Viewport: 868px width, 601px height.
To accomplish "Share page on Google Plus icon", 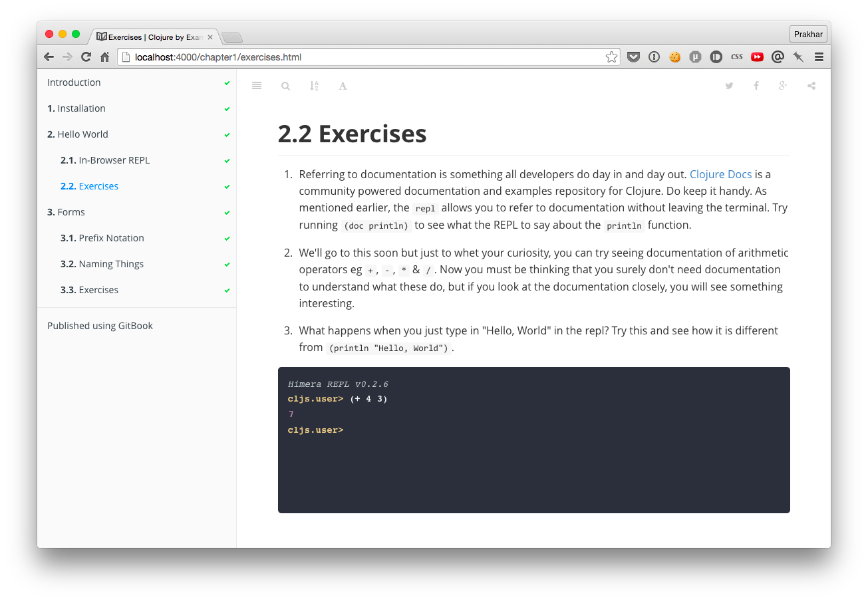I will [x=783, y=86].
